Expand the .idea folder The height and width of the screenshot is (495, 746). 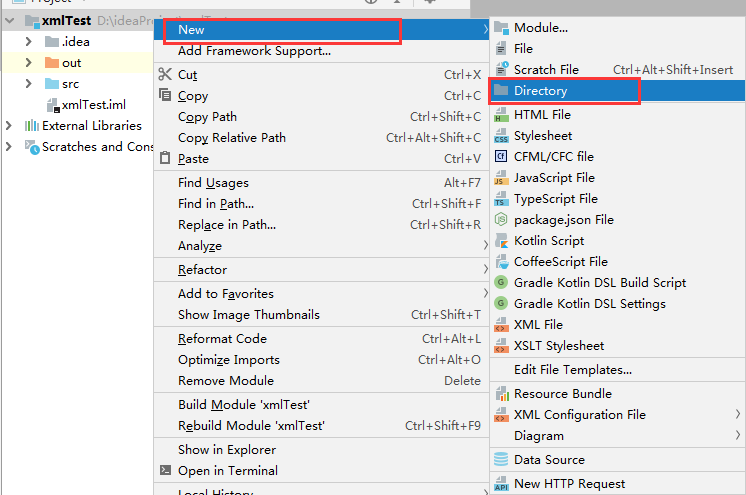pos(31,41)
